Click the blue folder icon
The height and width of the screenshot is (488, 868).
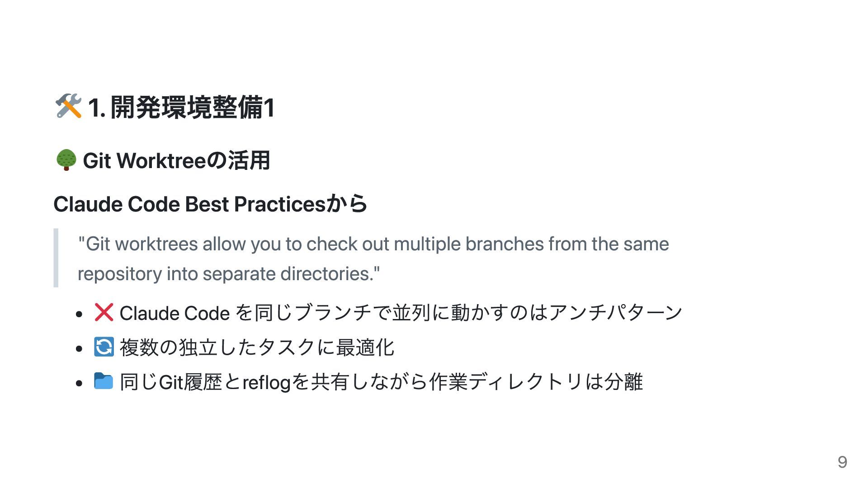[x=104, y=381]
